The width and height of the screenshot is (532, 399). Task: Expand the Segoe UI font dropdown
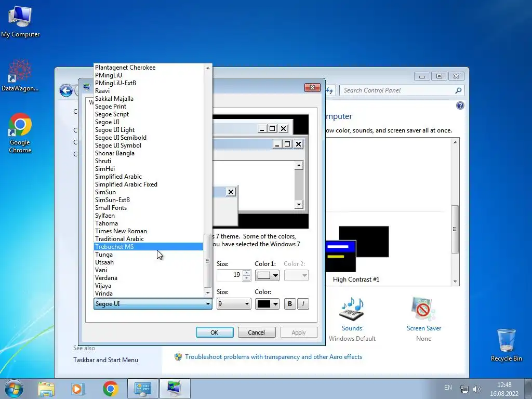coord(208,303)
